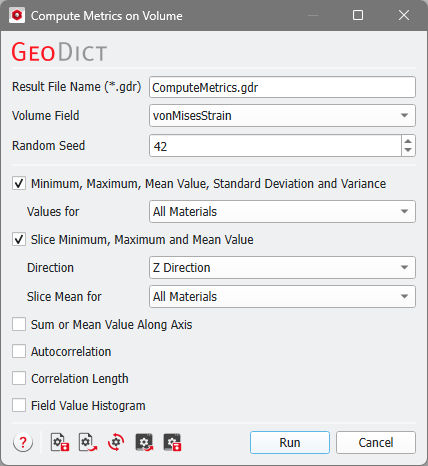Click the light document-gear icon with red arrow

point(88,442)
